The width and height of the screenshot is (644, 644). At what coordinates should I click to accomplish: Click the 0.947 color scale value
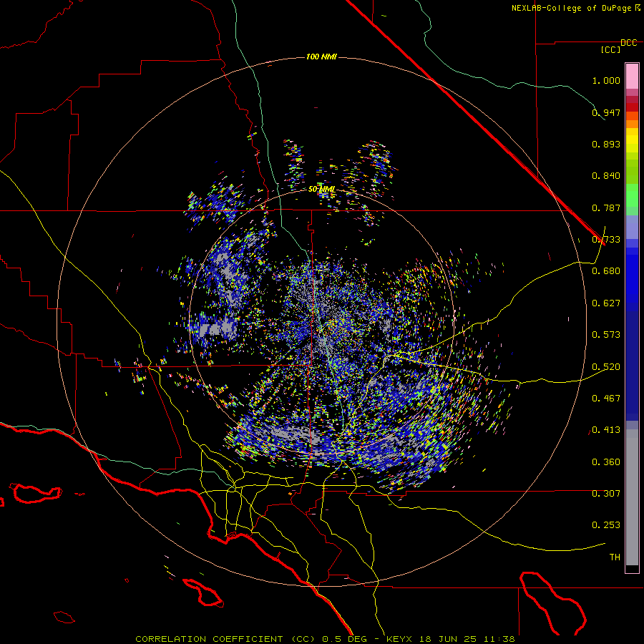click(606, 112)
